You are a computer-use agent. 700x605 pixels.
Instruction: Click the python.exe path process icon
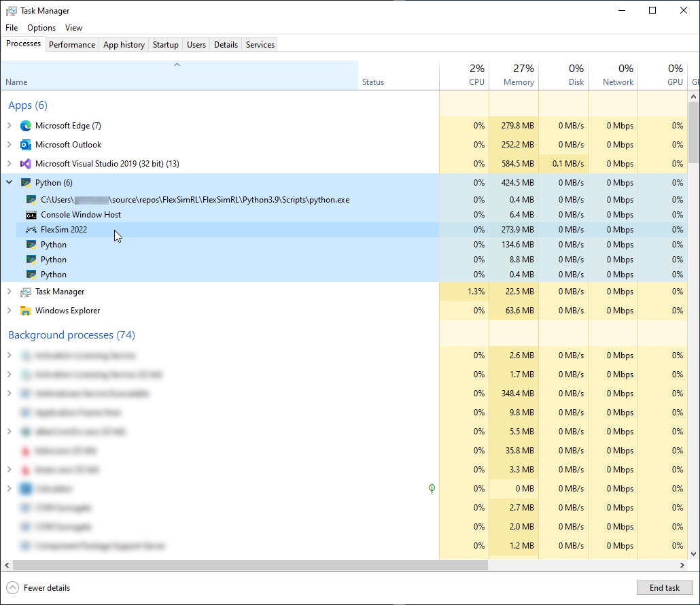(x=31, y=200)
